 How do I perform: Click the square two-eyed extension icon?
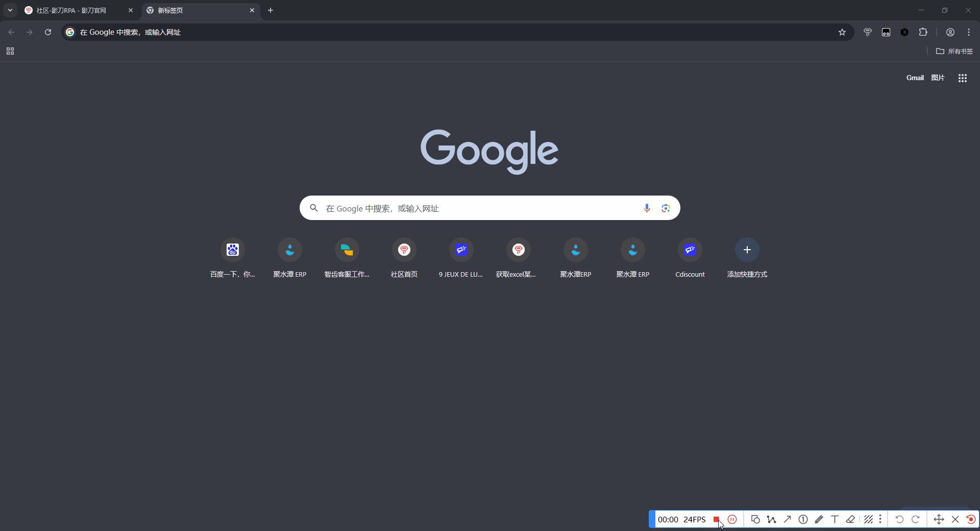click(886, 32)
